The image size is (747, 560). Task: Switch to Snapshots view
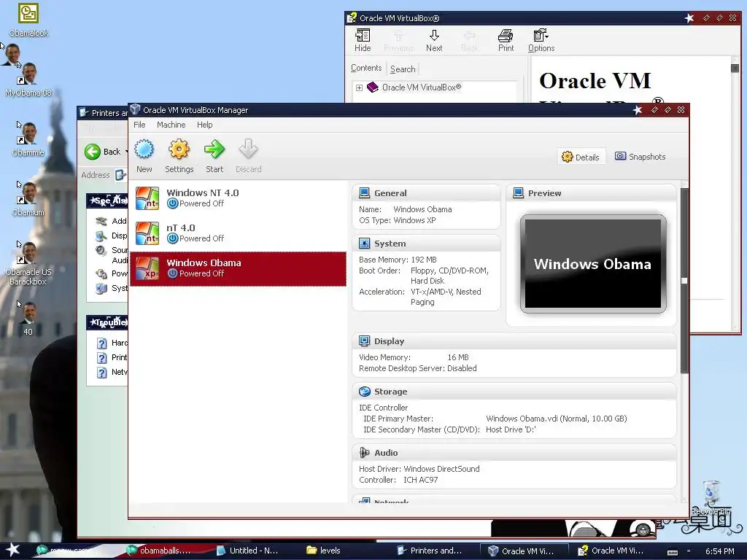640,157
